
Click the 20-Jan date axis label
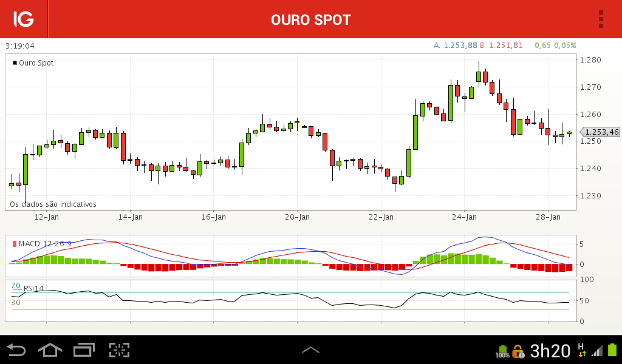298,217
